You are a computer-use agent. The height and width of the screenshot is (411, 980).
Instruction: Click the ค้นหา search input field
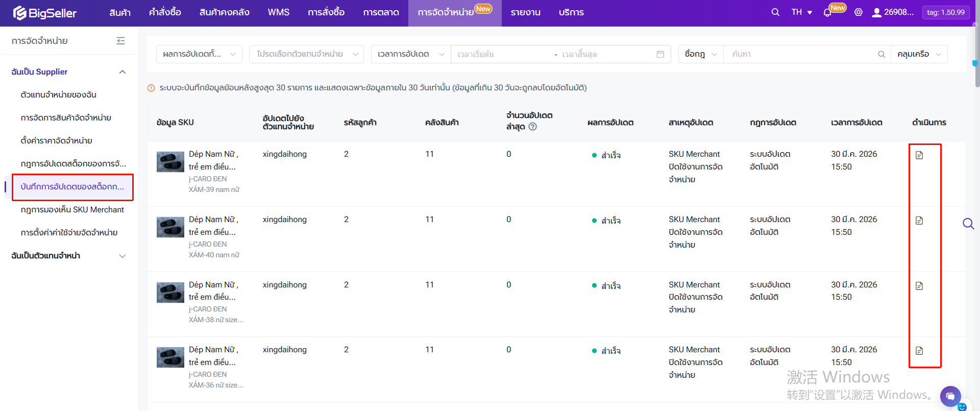[x=801, y=54]
